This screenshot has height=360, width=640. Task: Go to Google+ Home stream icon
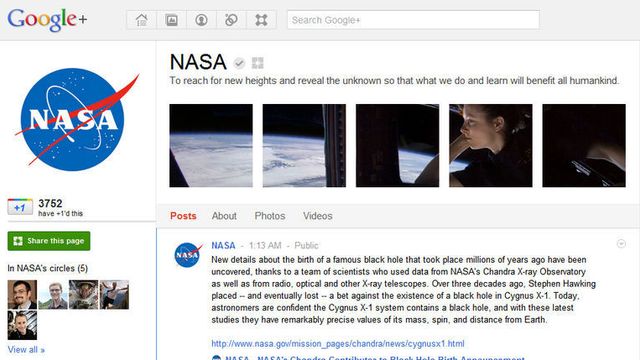coord(142,20)
